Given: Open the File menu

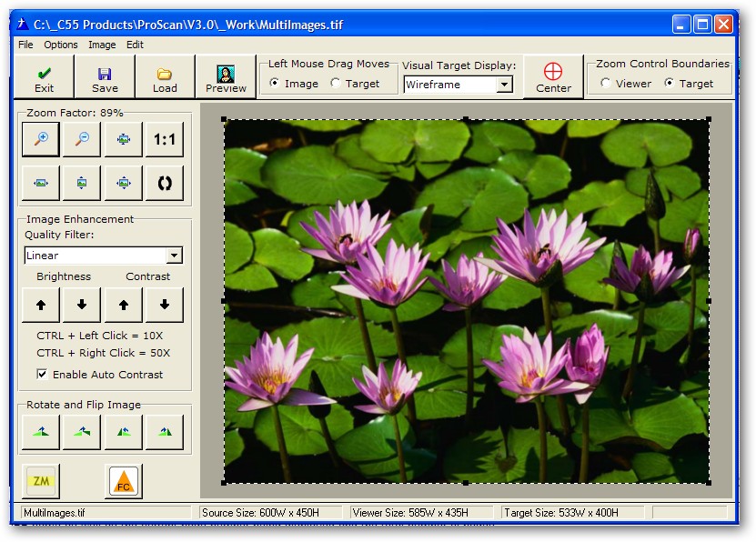Looking at the screenshot, I should [25, 45].
